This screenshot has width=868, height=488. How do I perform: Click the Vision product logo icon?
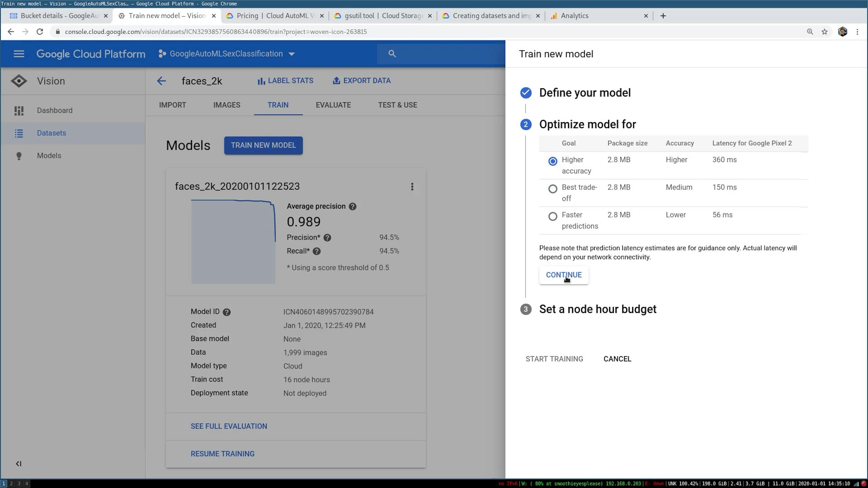19,81
